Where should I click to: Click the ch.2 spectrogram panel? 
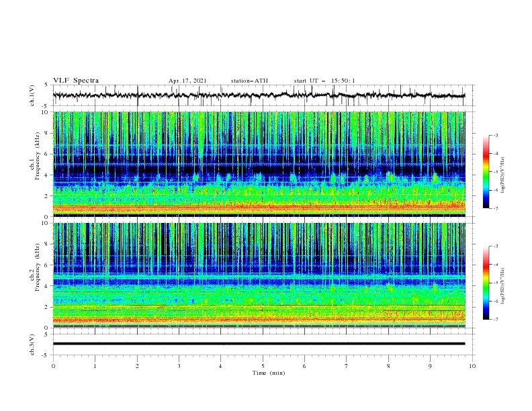[x=259, y=275]
